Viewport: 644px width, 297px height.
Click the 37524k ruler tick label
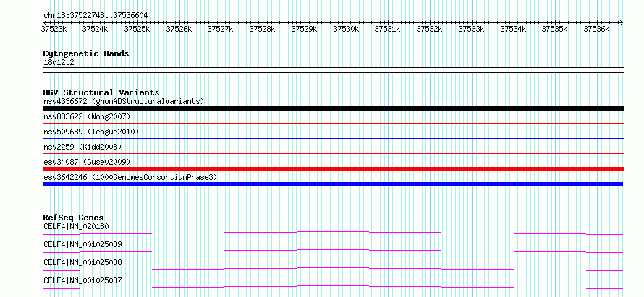point(96,29)
